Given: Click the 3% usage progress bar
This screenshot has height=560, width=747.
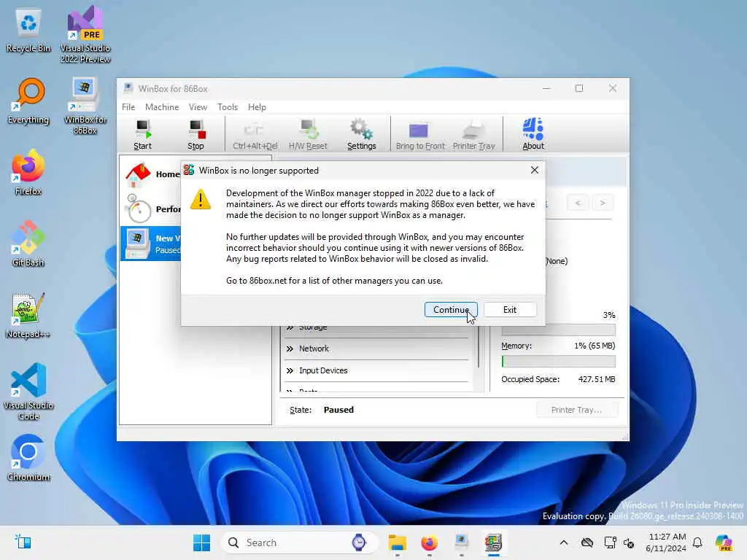Looking at the screenshot, I should (558, 330).
